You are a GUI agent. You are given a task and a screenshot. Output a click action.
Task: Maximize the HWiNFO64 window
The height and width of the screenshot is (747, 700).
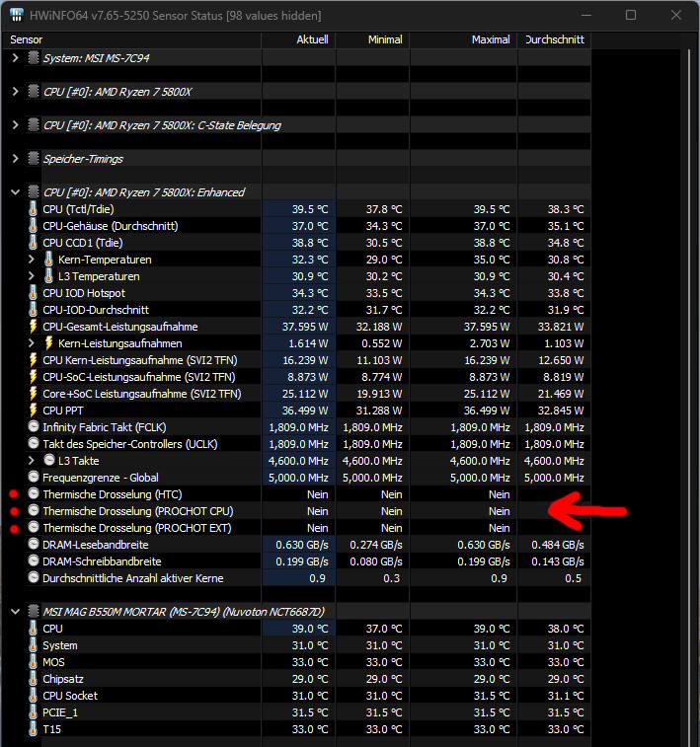[631, 15]
